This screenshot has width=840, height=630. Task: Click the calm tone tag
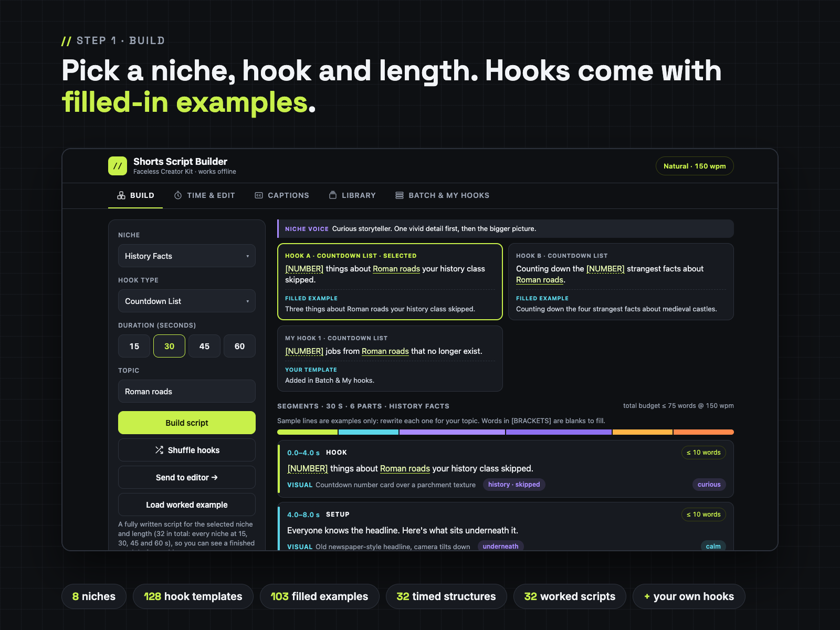[x=713, y=546]
